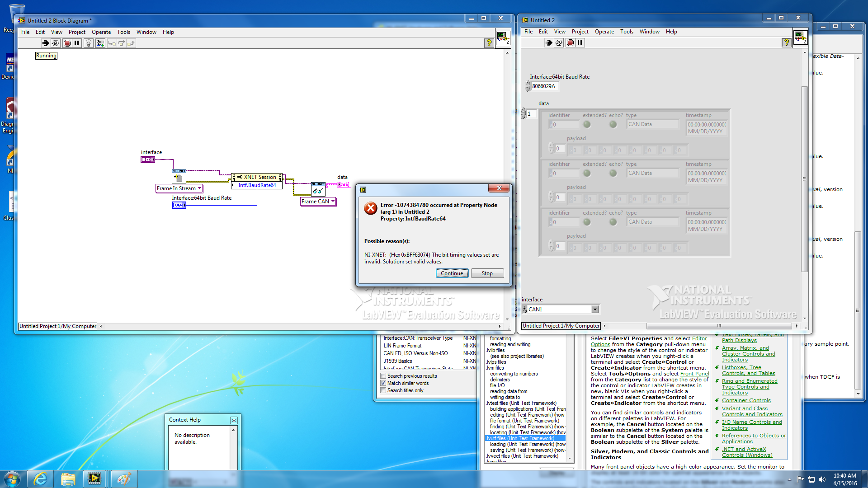Select the XNET Create Session node
This screenshot has width=868, height=488.
179,176
